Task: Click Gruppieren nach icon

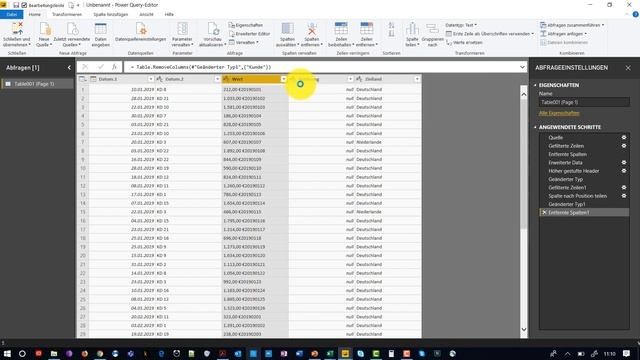Action: [x=432, y=29]
